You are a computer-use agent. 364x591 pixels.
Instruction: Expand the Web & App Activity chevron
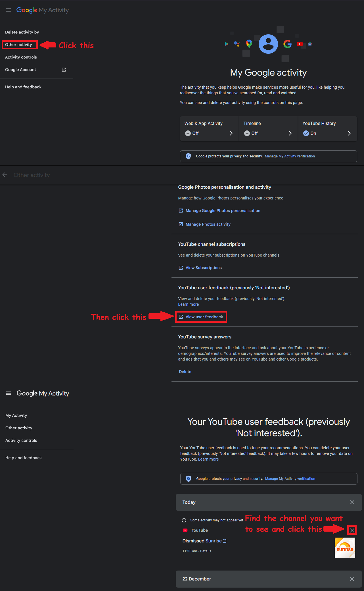point(231,133)
